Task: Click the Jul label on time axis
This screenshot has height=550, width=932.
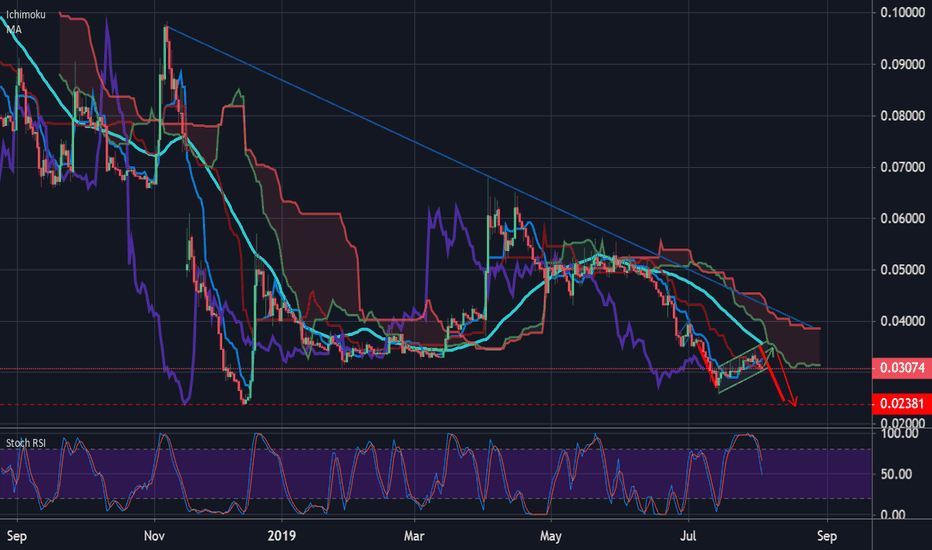Action: [688, 536]
